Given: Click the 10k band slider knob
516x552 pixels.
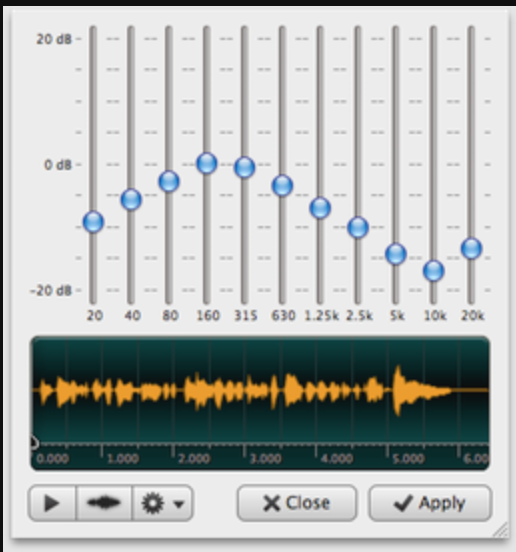Looking at the screenshot, I should 434,271.
